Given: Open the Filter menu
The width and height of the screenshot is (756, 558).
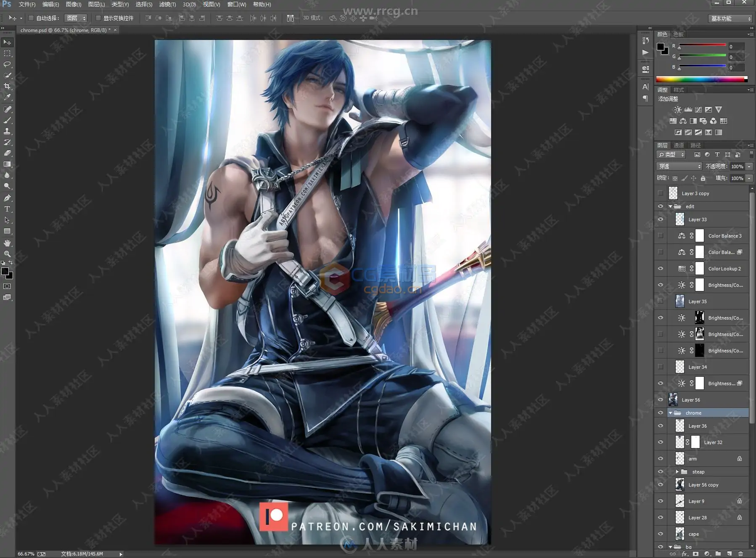Looking at the screenshot, I should click(x=167, y=4).
